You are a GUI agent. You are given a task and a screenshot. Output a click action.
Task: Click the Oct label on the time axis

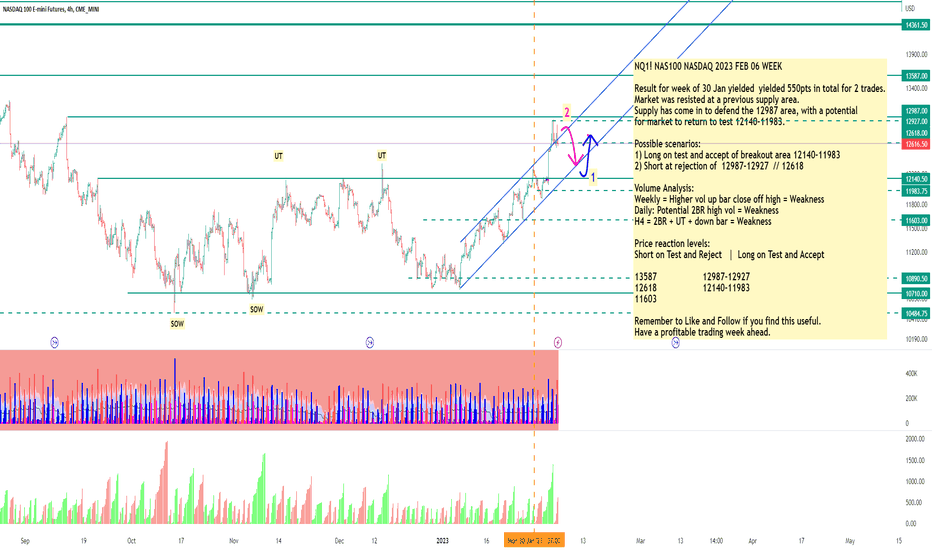point(131,541)
